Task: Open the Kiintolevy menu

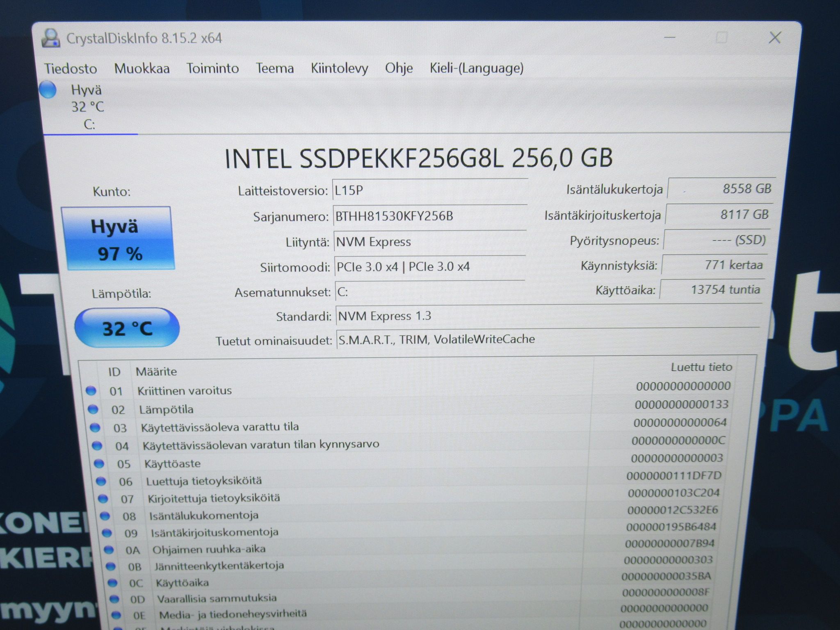Action: [x=339, y=68]
